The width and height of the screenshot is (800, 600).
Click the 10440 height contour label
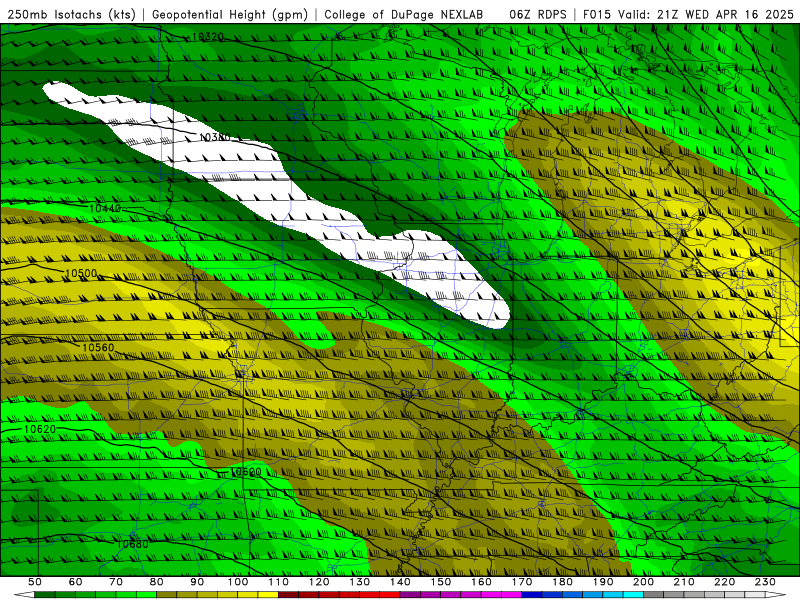(105, 208)
